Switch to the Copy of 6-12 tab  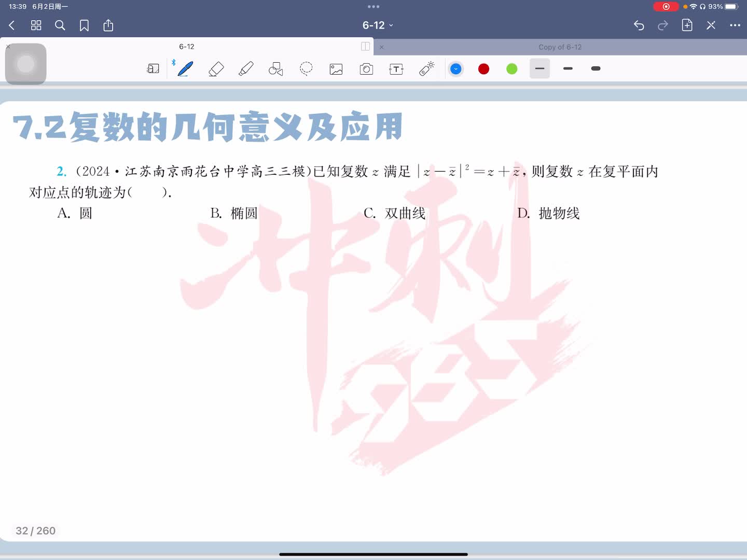pyautogui.click(x=560, y=47)
